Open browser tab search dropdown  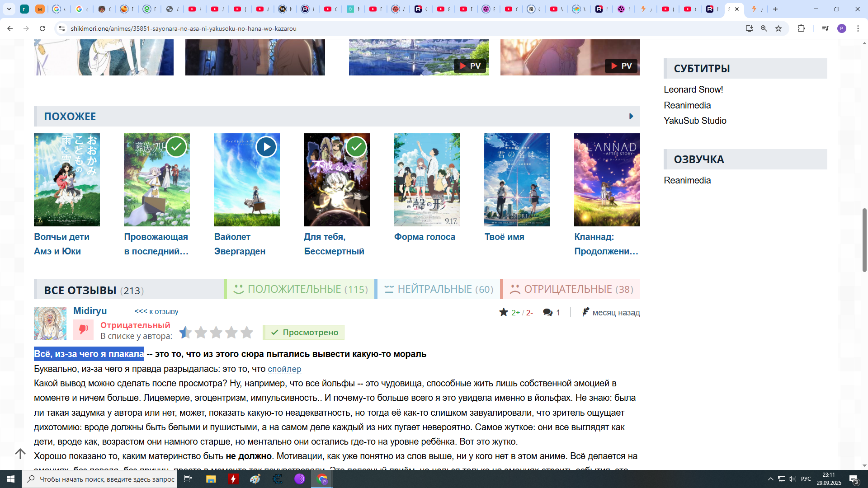pos(9,9)
